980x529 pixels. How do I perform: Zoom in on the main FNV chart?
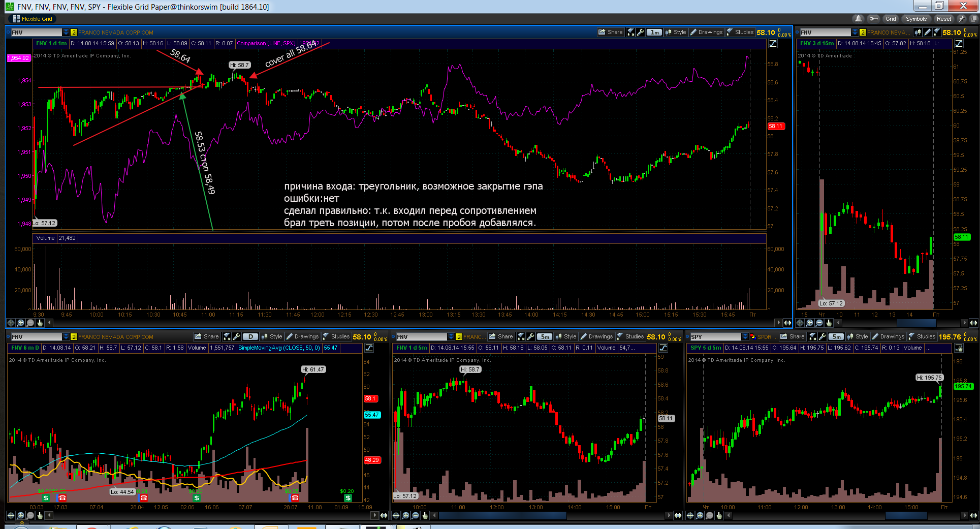(x=21, y=323)
